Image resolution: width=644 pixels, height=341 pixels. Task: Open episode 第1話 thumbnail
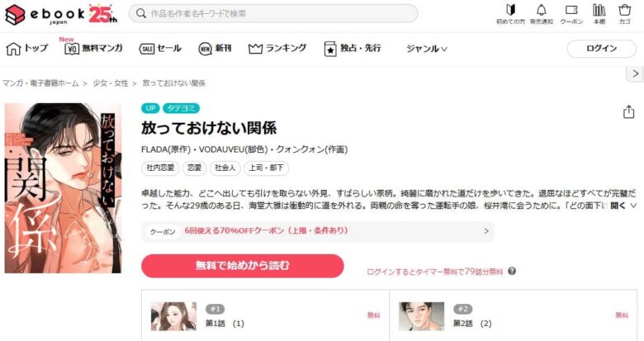coord(173,316)
